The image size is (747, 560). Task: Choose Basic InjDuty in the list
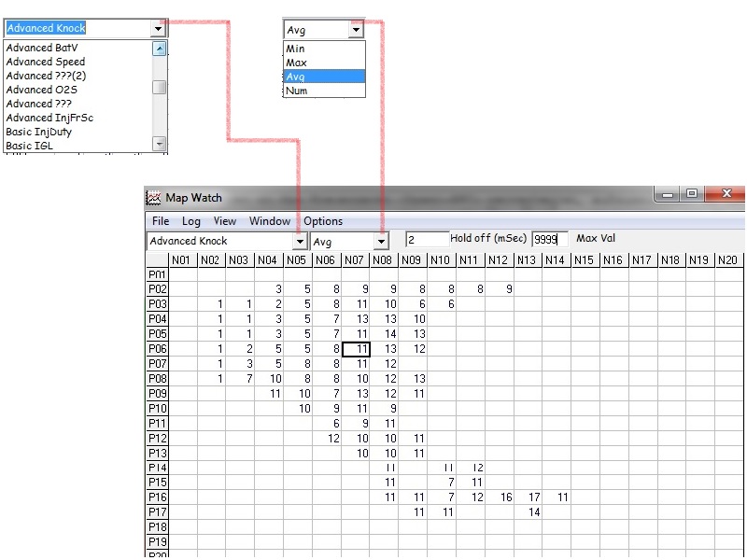38,132
